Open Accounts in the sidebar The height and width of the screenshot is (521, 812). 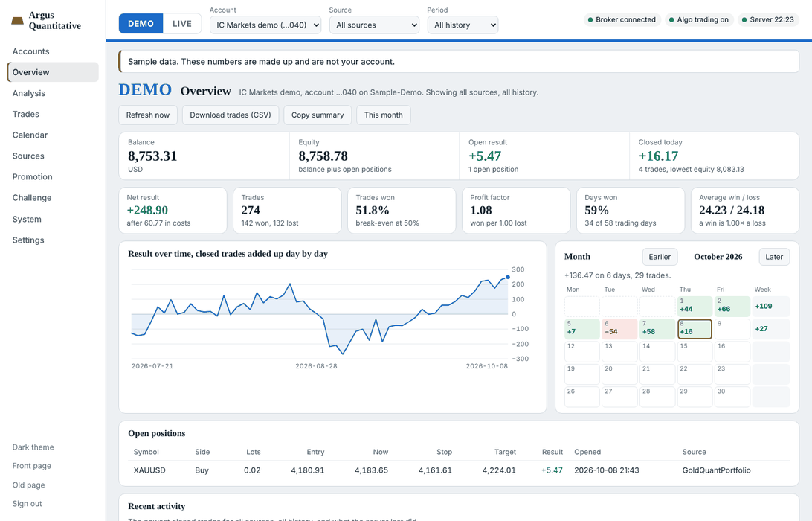click(52, 51)
